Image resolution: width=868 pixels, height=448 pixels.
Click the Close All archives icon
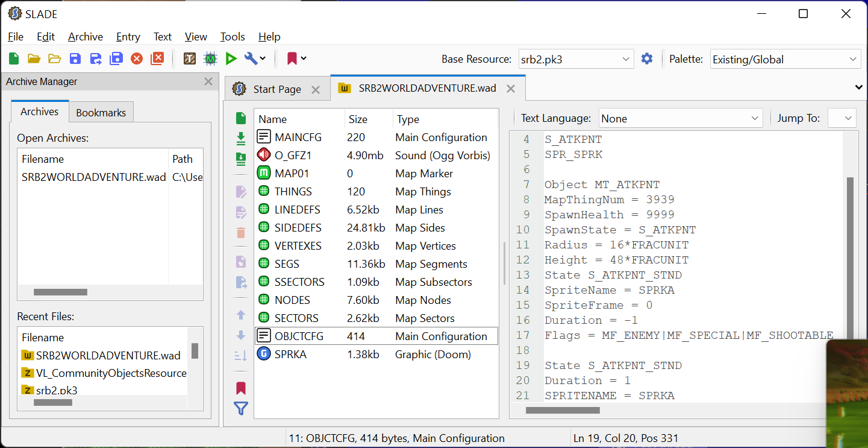point(157,58)
